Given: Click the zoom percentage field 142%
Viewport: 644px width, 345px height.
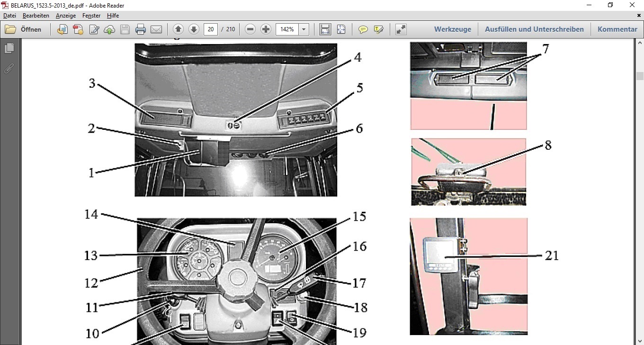Looking at the screenshot, I should click(x=287, y=29).
